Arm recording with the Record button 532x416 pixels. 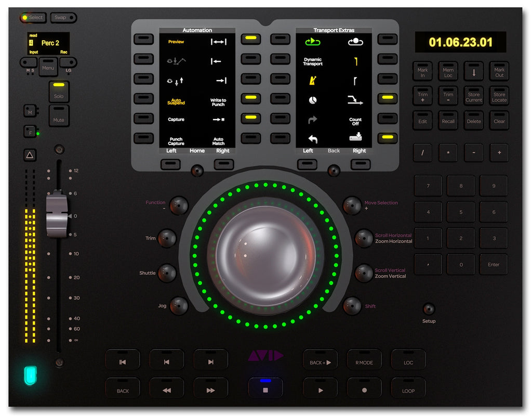[x=364, y=387]
